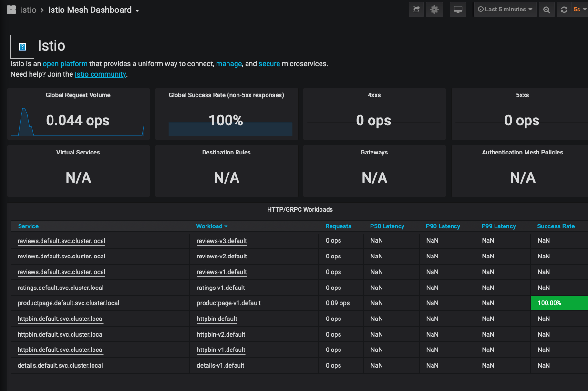Click the 0 ops value in 4xxs panel

coord(374,121)
